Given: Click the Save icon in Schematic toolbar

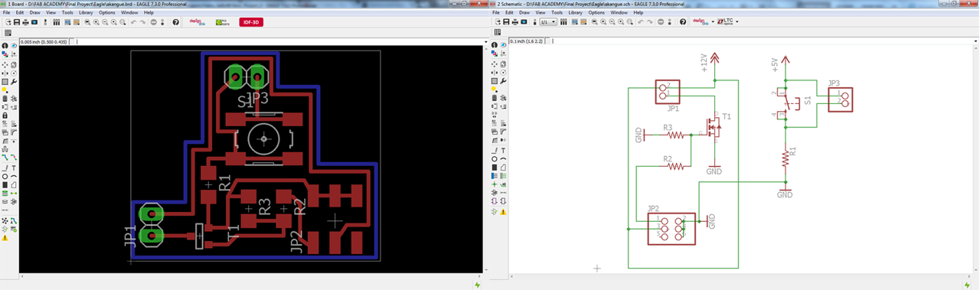Looking at the screenshot, I should coord(506,22).
